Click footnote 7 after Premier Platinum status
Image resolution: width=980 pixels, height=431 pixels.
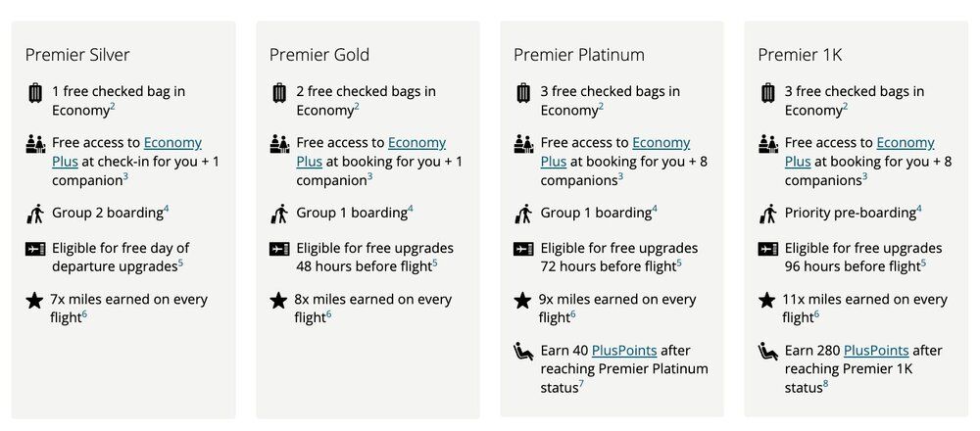tap(581, 384)
